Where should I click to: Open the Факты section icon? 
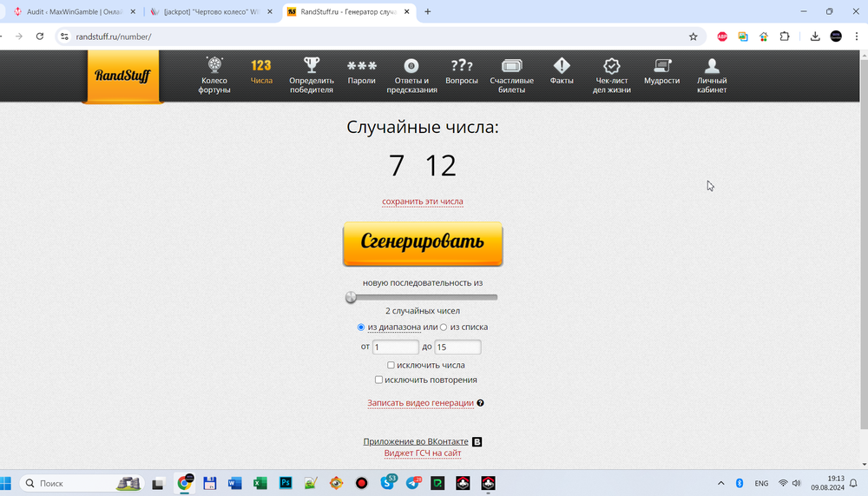click(562, 66)
